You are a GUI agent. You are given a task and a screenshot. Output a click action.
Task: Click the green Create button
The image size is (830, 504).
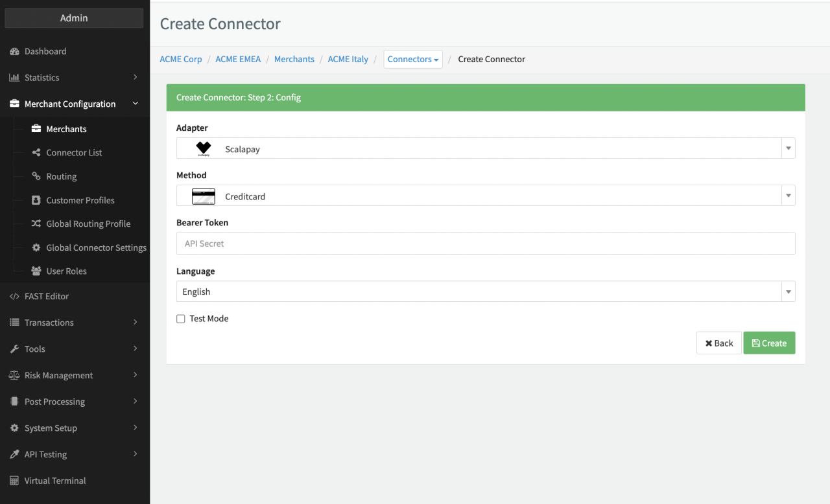coord(769,343)
